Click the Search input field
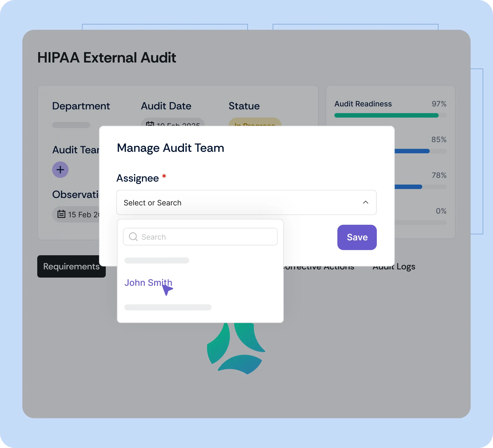Image resolution: width=493 pixels, height=448 pixels. 206,237
